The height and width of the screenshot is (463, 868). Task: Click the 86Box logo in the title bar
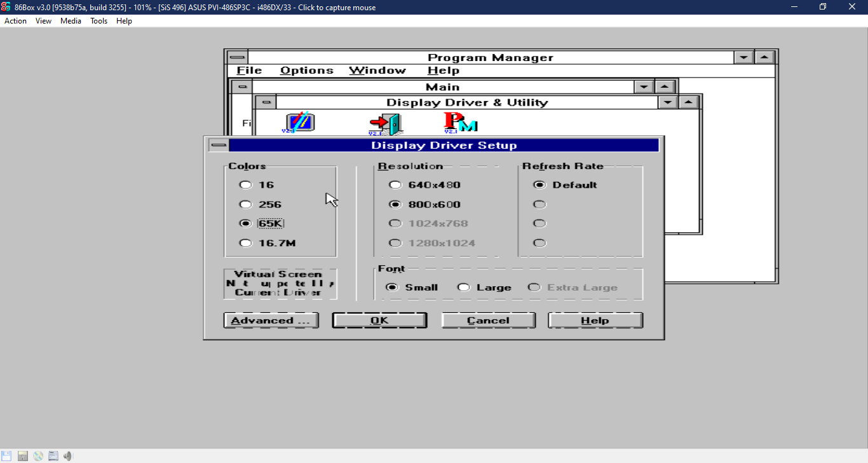pos(6,7)
